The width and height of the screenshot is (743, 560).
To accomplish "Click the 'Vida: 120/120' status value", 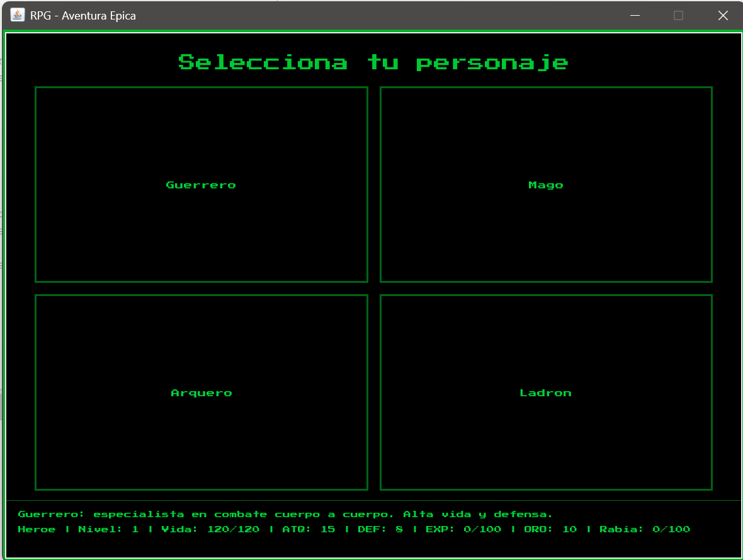I will (x=210, y=529).
